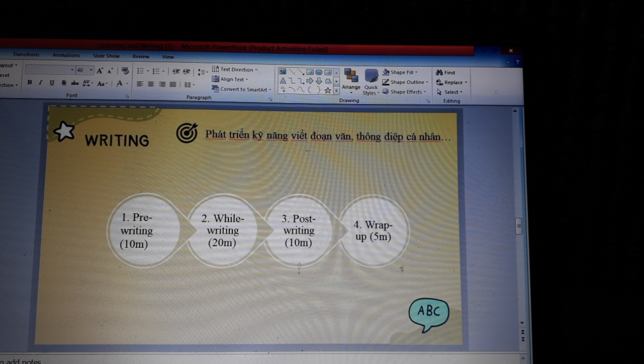
Task: Open the font size dropdown
Action: (x=91, y=70)
